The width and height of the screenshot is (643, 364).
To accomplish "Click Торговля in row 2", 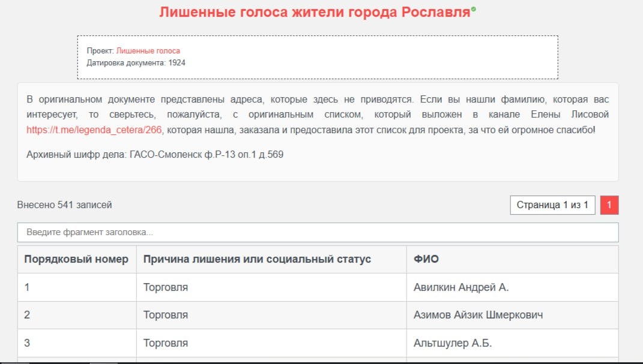I will point(166,315).
